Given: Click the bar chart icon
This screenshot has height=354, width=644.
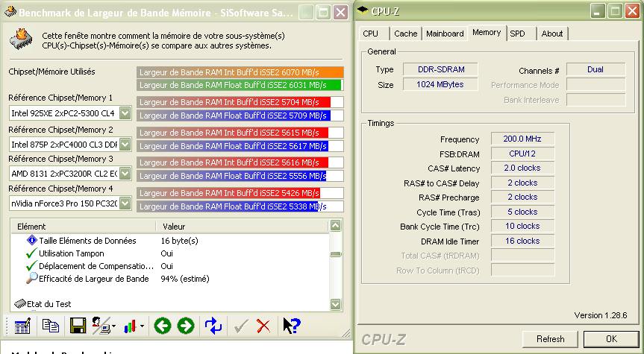Looking at the screenshot, I should (130, 326).
